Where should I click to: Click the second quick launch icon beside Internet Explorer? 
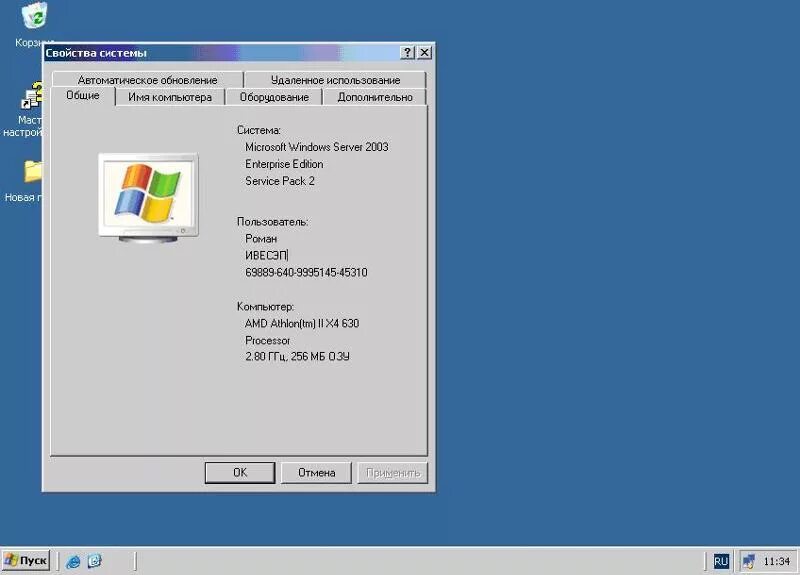94,561
